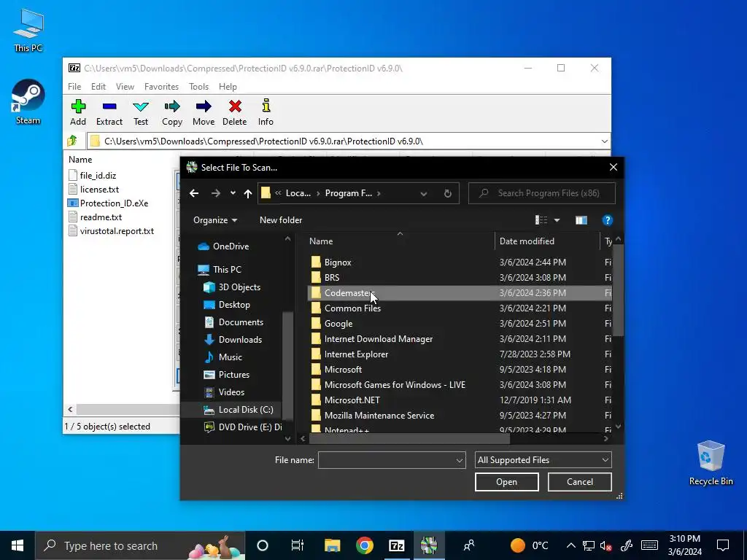The height and width of the screenshot is (560, 747).
Task: Create a New folder in dialog
Action: (281, 220)
